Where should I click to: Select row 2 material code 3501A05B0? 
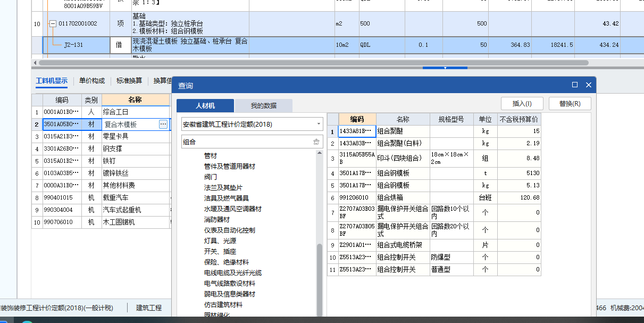point(60,123)
